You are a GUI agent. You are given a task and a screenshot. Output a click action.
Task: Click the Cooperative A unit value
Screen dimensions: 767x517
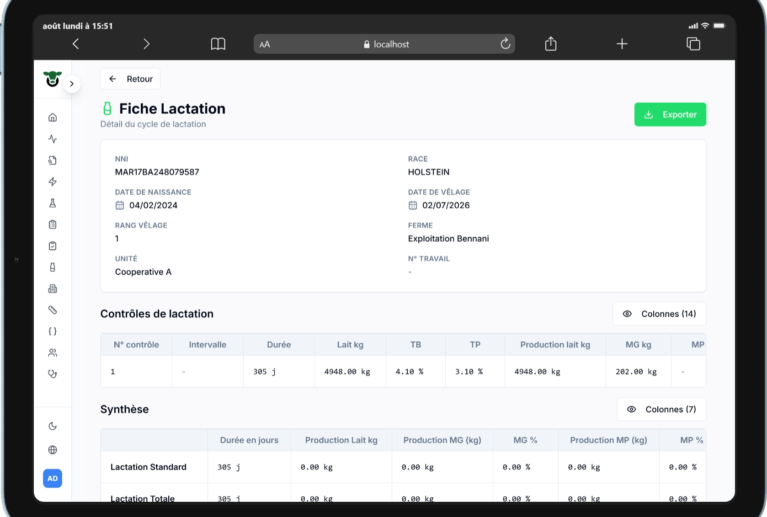point(143,272)
